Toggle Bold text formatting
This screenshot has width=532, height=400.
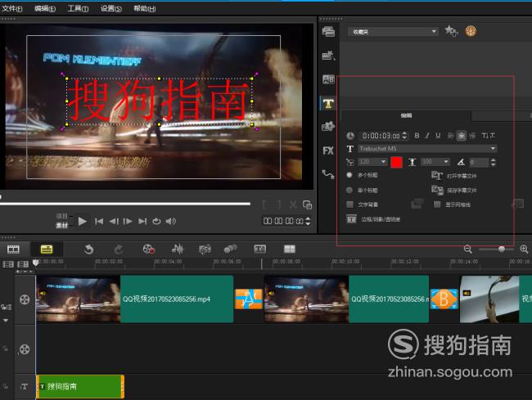coord(417,136)
